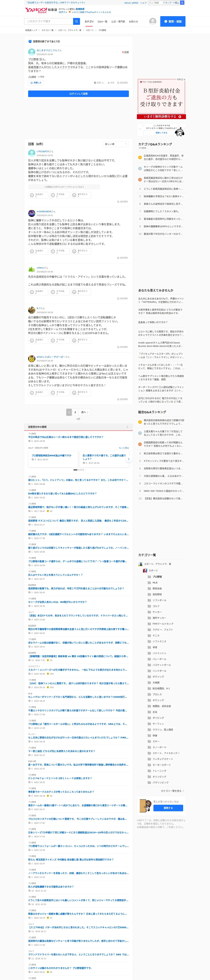Screen dimensions: 210x980
Task: Click carousel pagination dots under HELP cards
Action: pyautogui.click(x=79, y=470)
